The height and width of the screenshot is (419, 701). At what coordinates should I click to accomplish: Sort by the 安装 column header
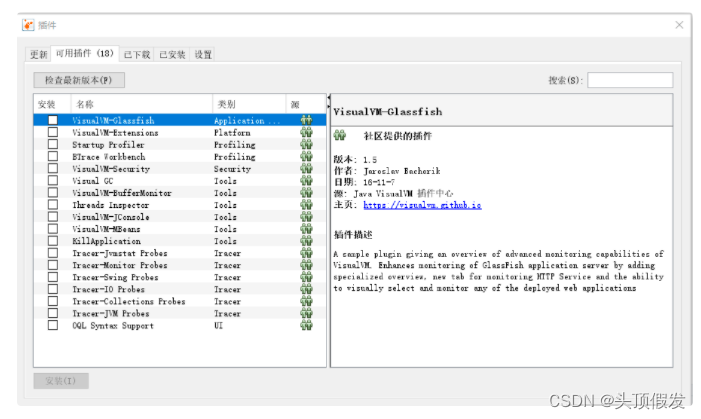coord(52,105)
